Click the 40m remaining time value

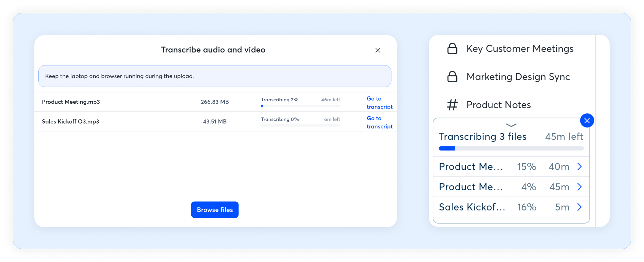point(559,167)
